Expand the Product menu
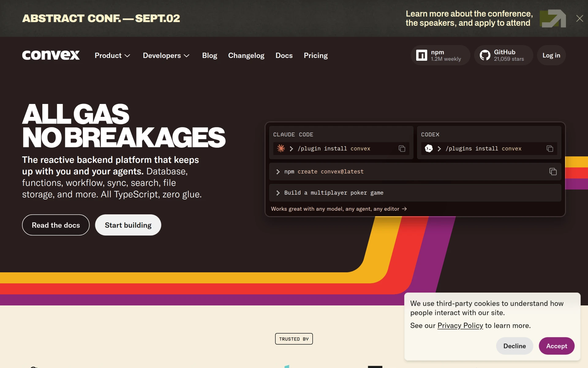588x368 pixels. 112,56
